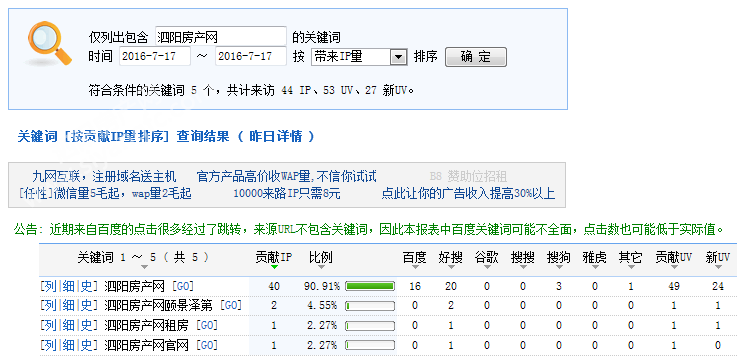Click 史 for 泗阳房产网租房 row

[87, 326]
